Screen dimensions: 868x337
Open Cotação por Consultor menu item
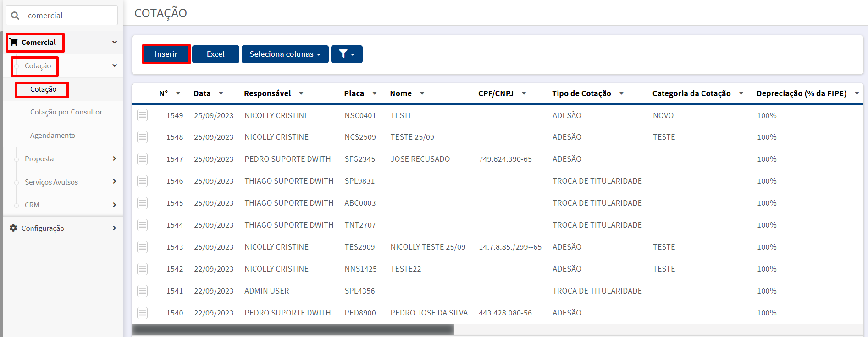[x=66, y=112]
